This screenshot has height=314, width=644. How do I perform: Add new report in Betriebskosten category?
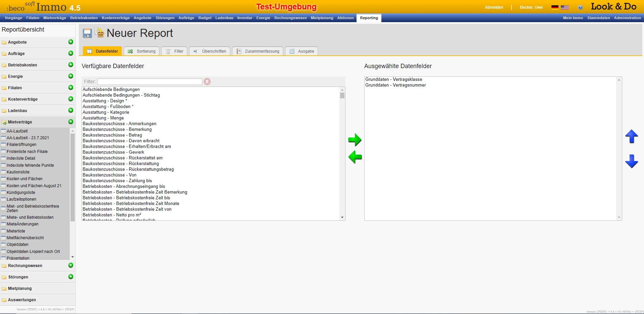pos(71,65)
